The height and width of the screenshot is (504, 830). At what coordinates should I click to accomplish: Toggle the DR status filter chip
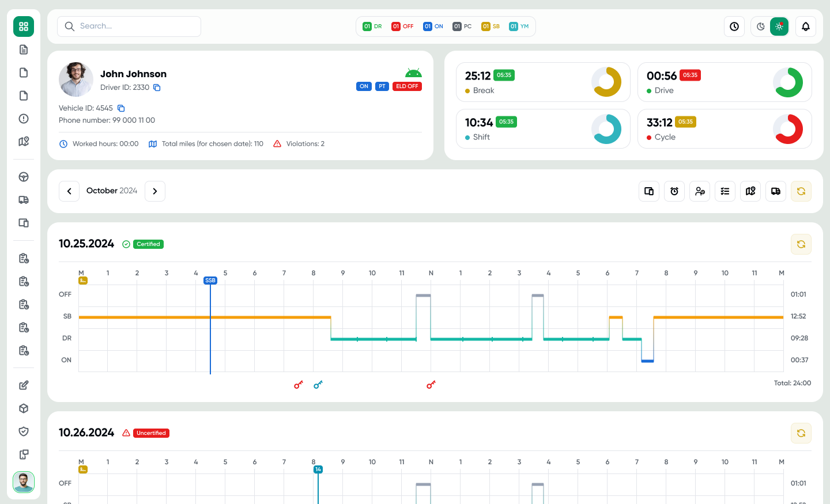(x=372, y=26)
